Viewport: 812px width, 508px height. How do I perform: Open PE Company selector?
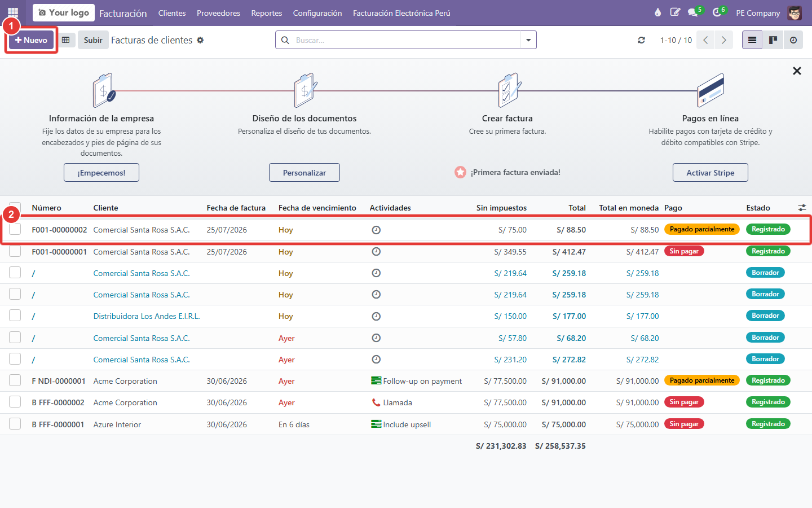click(x=758, y=13)
